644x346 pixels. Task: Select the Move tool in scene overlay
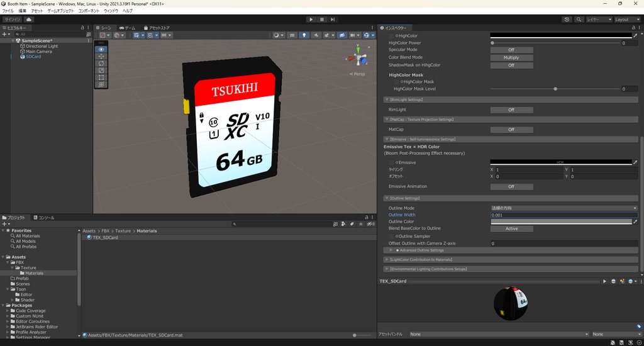102,57
